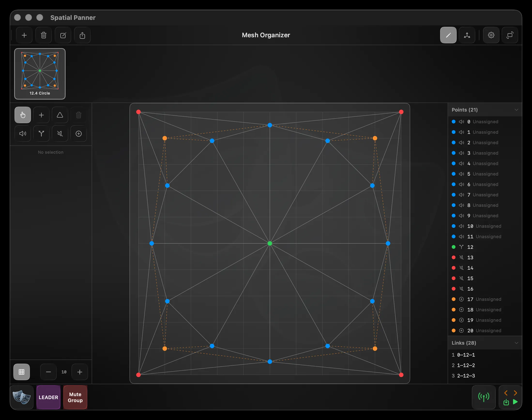This screenshot has width=532, height=420.
Task: Toggle the pencil edit mode button
Action: (x=448, y=35)
